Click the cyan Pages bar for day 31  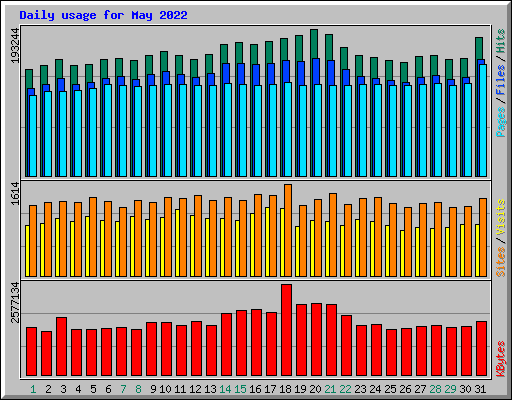click(483, 120)
